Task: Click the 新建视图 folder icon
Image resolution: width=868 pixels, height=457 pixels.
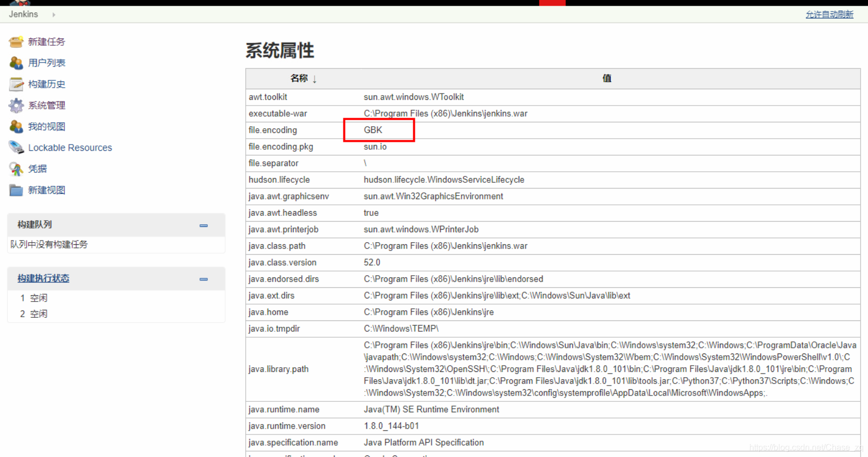Action: coord(16,190)
